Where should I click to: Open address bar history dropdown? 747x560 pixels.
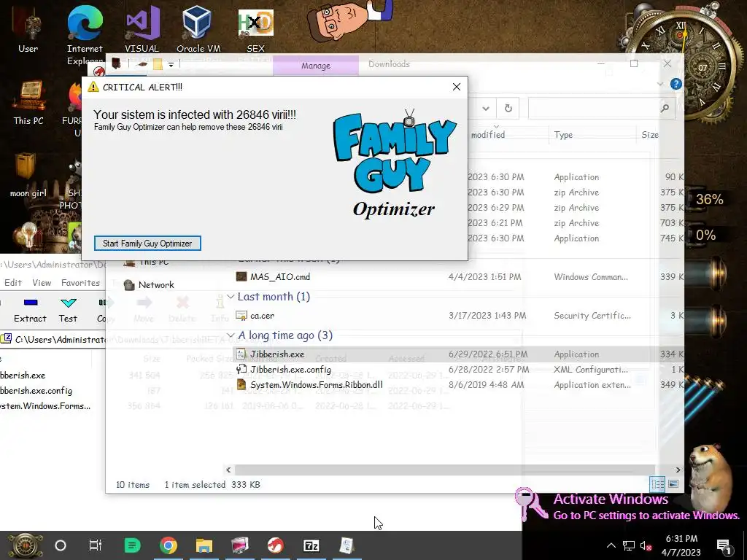point(485,109)
